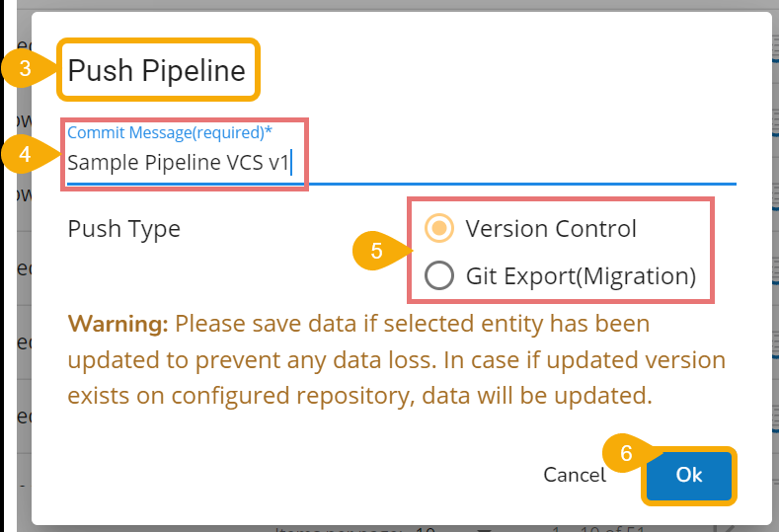Click the warning text about data loss
The image size is (779, 532).
pyautogui.click(x=395, y=360)
